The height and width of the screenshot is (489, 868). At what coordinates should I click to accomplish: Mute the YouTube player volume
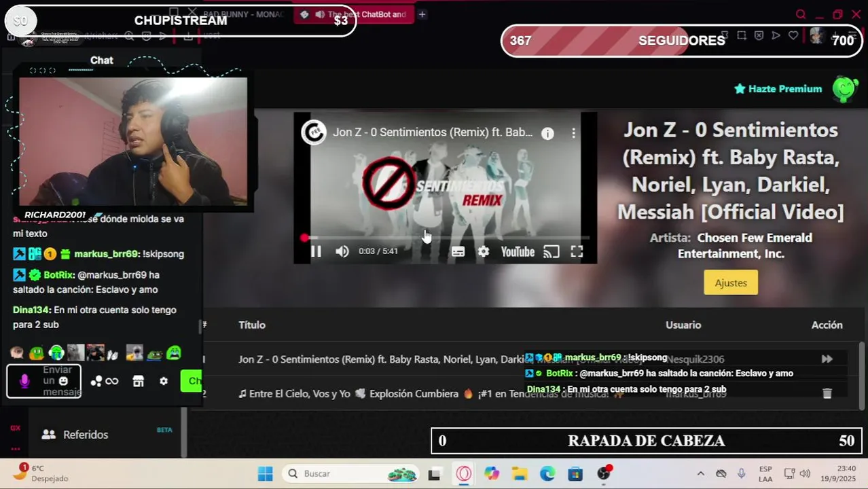coord(342,252)
